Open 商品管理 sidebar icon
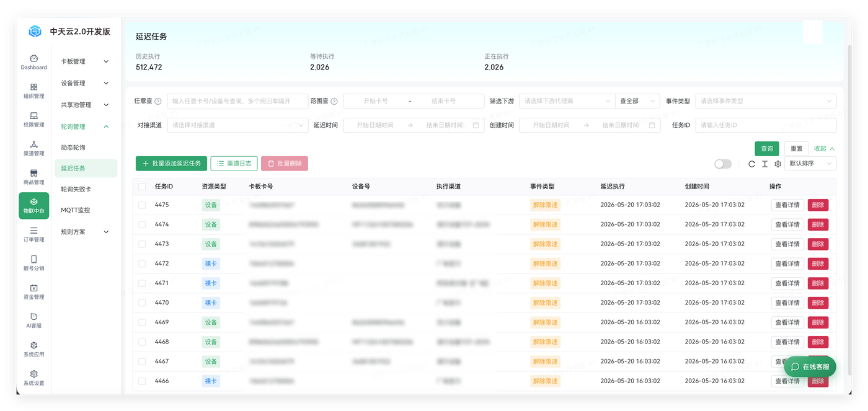The width and height of the screenshot is (868, 411). [33, 177]
